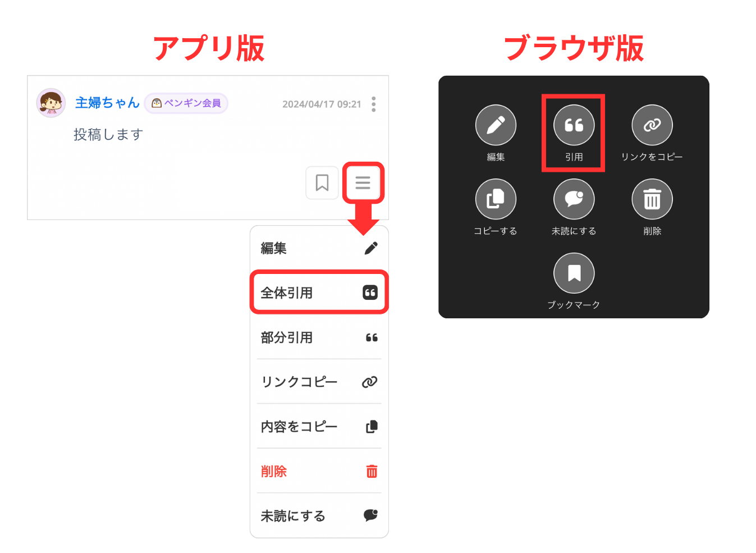Click the post text 投稿します
Image resolution: width=756 pixels, height=553 pixels.
[108, 135]
